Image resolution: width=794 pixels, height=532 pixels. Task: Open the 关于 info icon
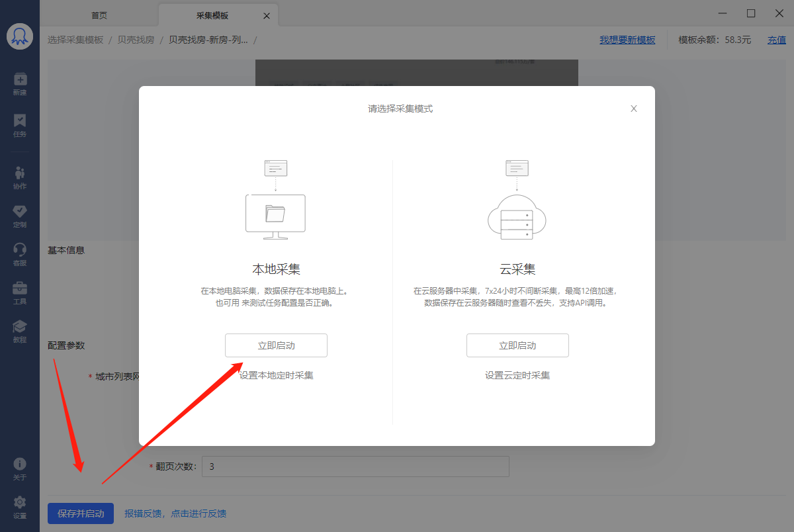click(x=20, y=469)
